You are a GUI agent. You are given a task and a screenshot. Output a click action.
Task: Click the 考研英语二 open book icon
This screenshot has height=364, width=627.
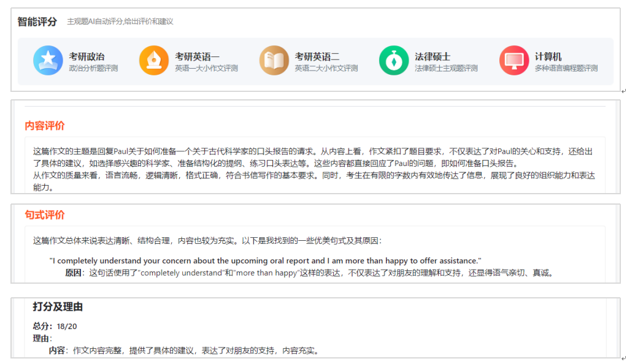[x=274, y=61]
